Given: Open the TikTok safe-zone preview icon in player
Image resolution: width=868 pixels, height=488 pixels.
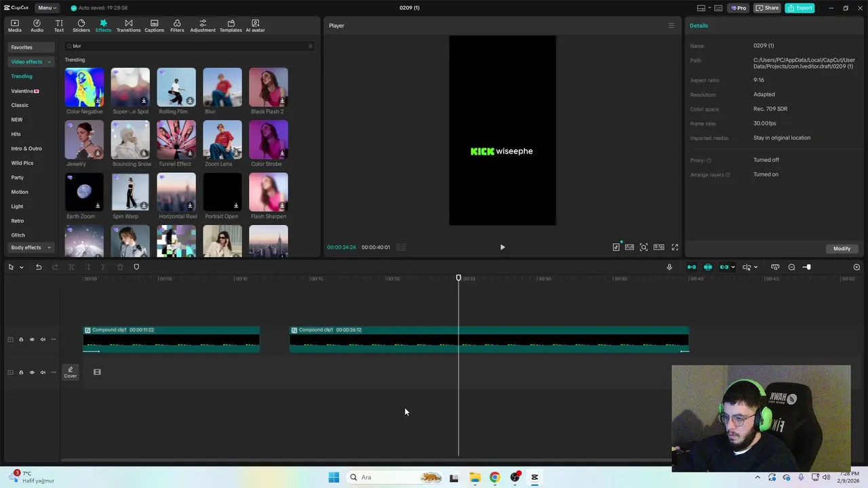Looking at the screenshot, I should pos(616,247).
